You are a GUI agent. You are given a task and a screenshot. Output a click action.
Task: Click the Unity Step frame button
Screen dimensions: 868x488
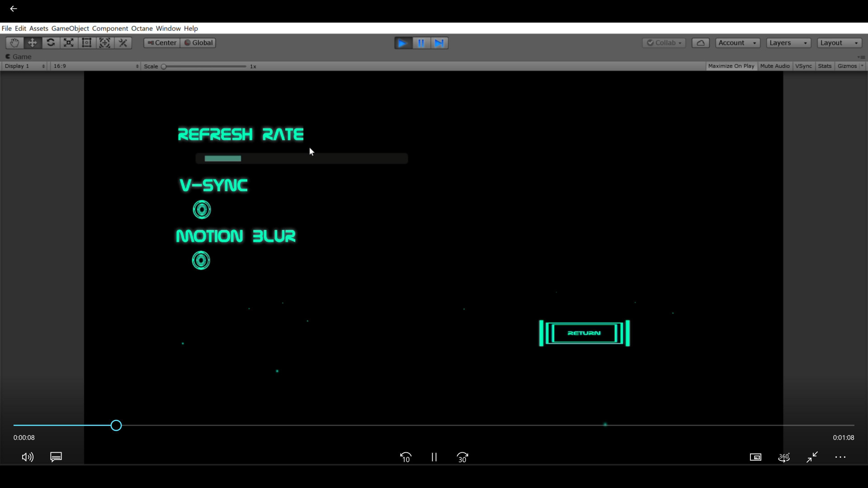pyautogui.click(x=439, y=43)
